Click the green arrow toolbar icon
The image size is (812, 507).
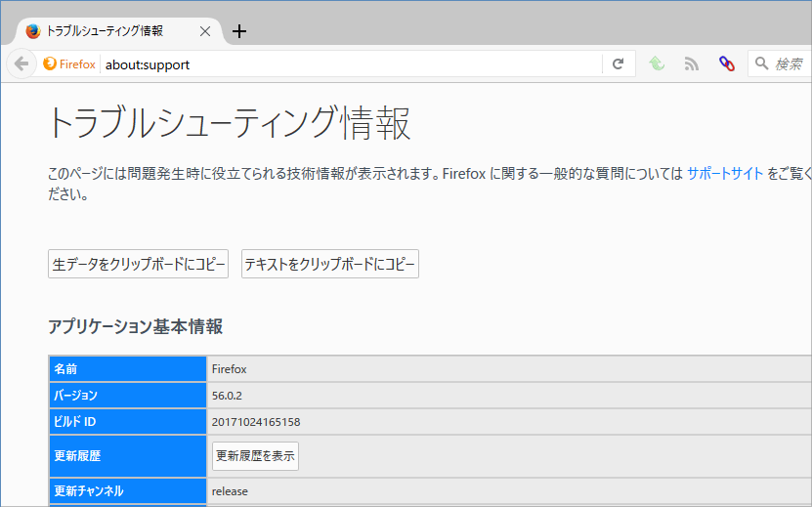[657, 63]
